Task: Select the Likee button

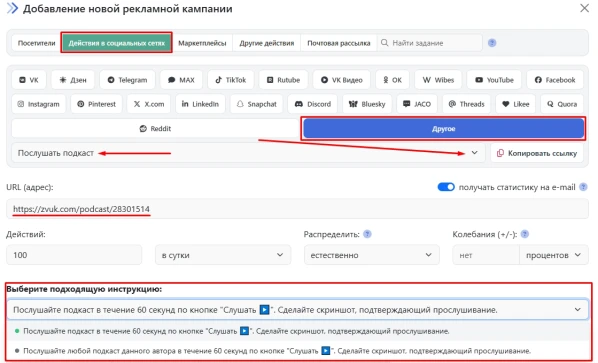Action: [x=515, y=104]
